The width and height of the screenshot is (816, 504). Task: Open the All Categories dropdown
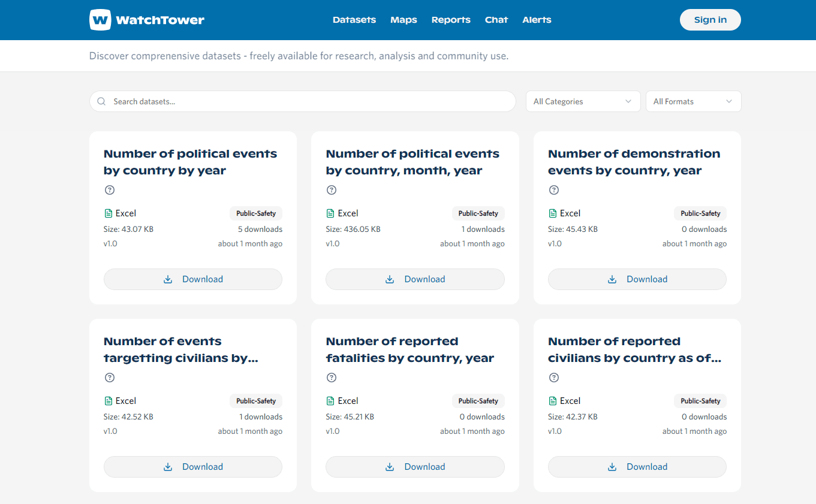pos(582,102)
